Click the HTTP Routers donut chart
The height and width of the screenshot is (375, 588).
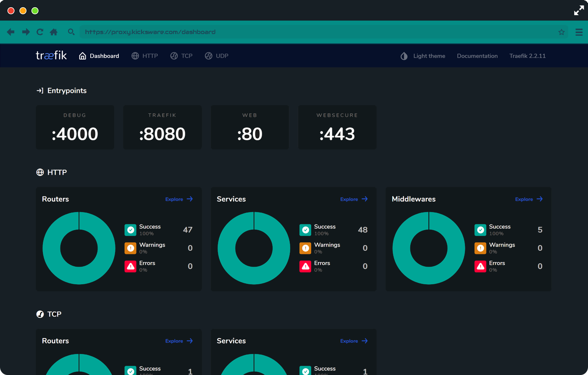click(x=79, y=248)
